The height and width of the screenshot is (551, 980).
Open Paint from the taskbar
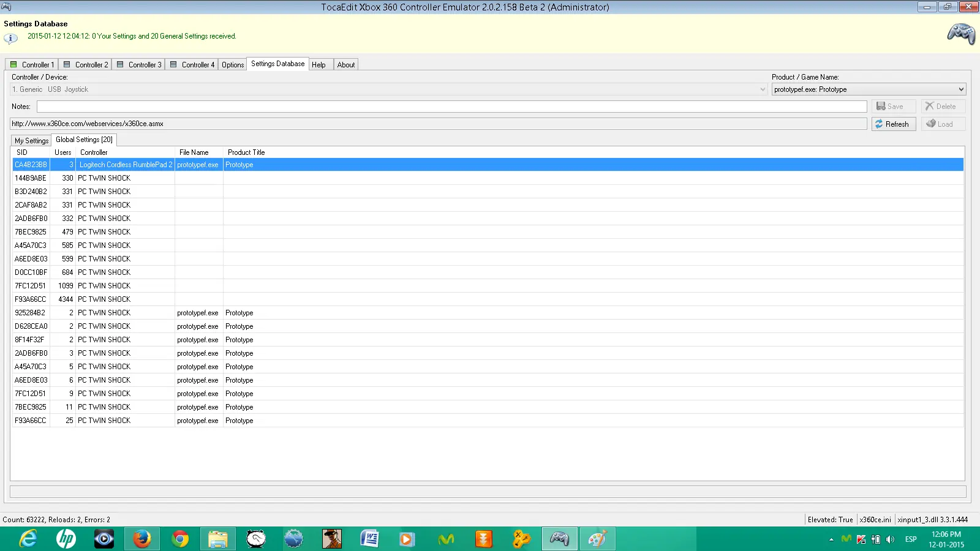coord(598,539)
